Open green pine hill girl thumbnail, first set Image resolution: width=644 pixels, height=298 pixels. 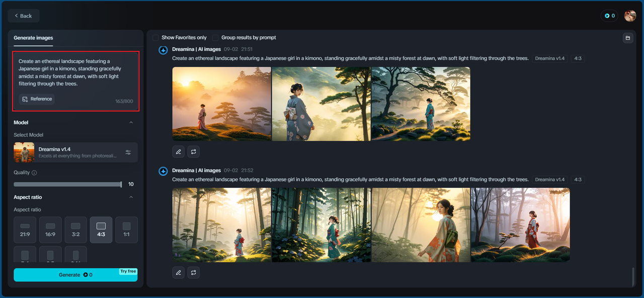[421, 104]
